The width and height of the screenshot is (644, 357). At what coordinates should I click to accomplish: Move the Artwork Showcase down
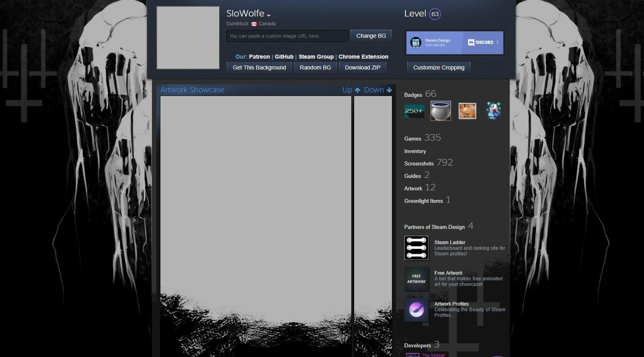point(378,90)
